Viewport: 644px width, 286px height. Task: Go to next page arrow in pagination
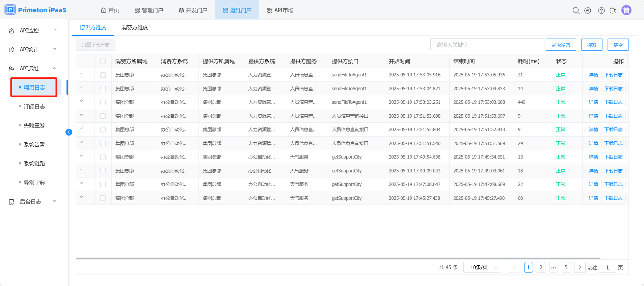(580, 267)
